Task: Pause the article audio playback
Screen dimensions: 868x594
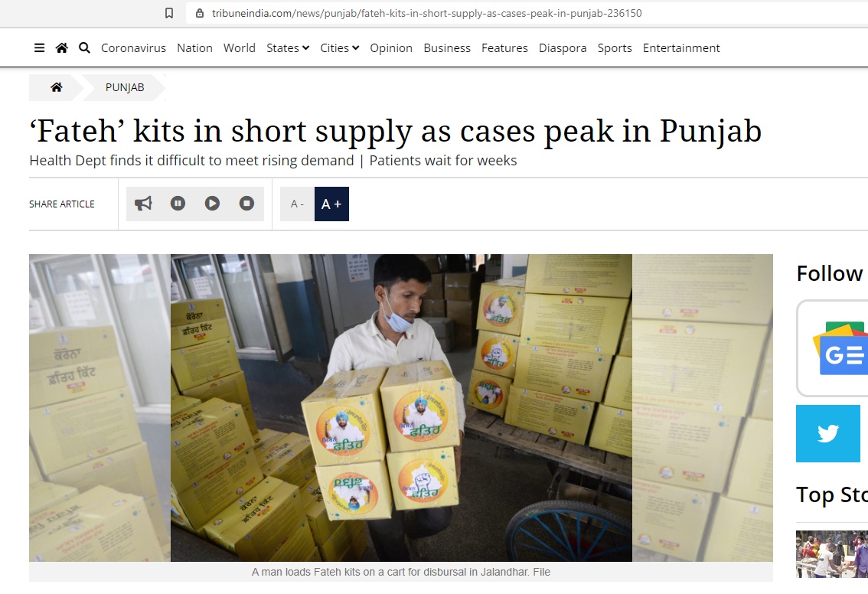Action: click(x=178, y=204)
